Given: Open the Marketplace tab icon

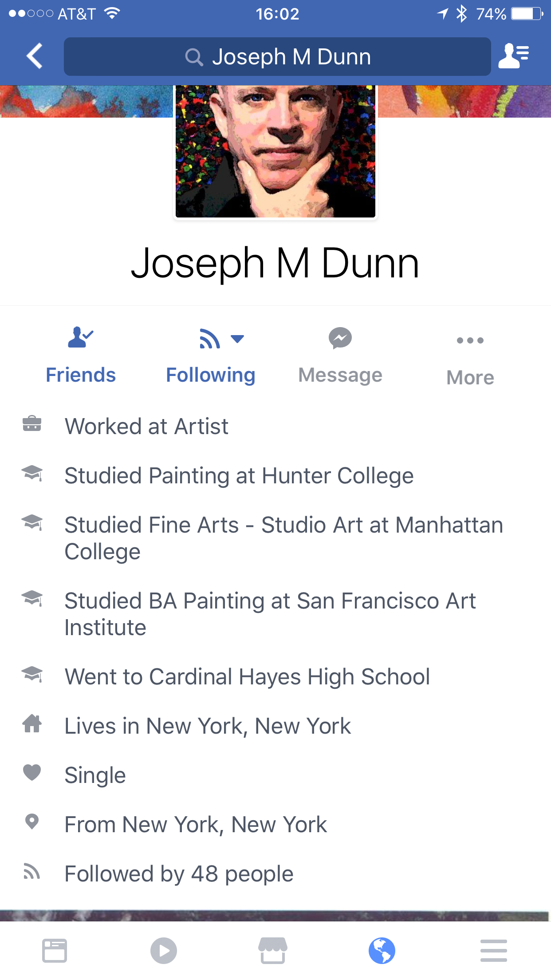Looking at the screenshot, I should [273, 951].
